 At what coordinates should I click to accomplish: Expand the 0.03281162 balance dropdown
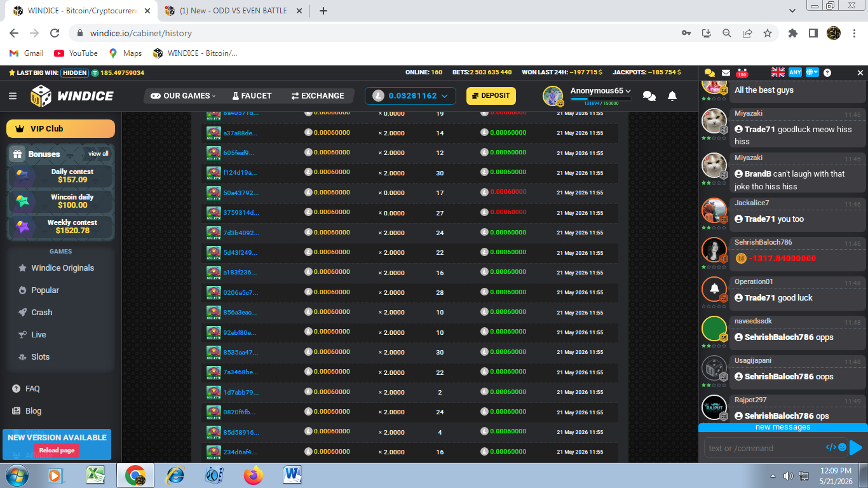[x=410, y=96]
